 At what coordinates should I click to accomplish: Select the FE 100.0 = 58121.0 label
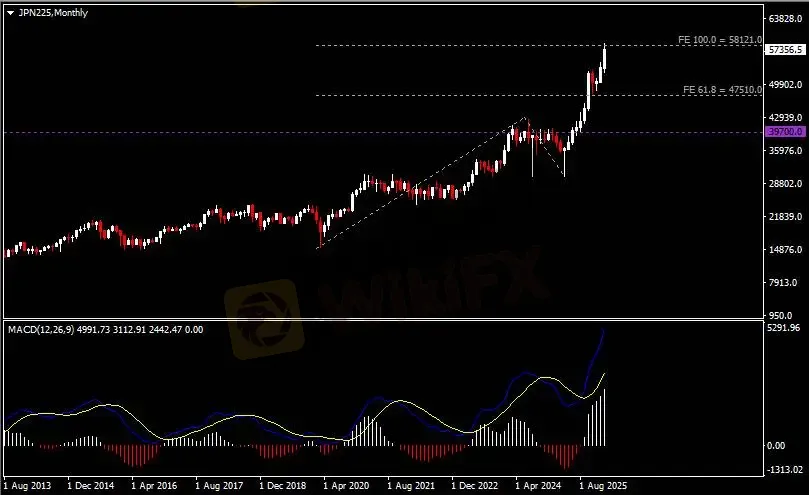(x=720, y=40)
